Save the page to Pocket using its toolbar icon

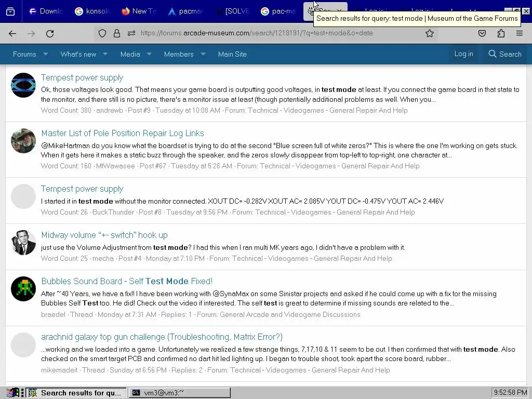click(482, 33)
